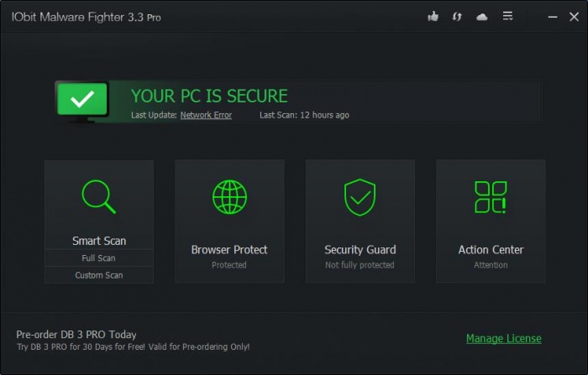This screenshot has width=588, height=375.
Task: Open the cloud security icon
Action: 482,17
